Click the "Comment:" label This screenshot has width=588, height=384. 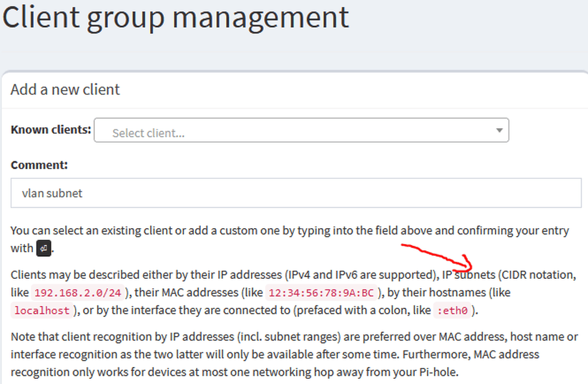[39, 165]
